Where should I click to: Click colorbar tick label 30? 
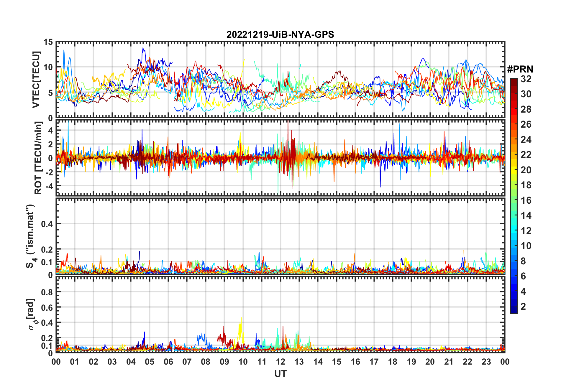526,94
